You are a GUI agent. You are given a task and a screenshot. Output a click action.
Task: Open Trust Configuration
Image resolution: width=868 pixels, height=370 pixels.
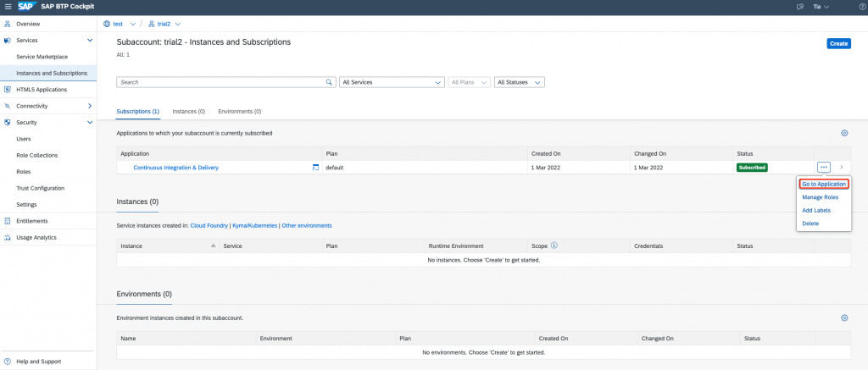41,188
